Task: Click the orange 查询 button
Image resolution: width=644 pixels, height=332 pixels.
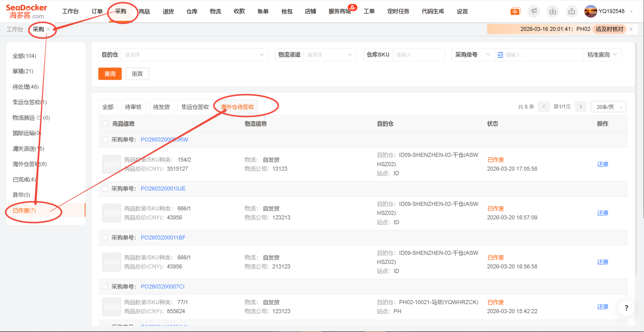Action: (x=110, y=74)
